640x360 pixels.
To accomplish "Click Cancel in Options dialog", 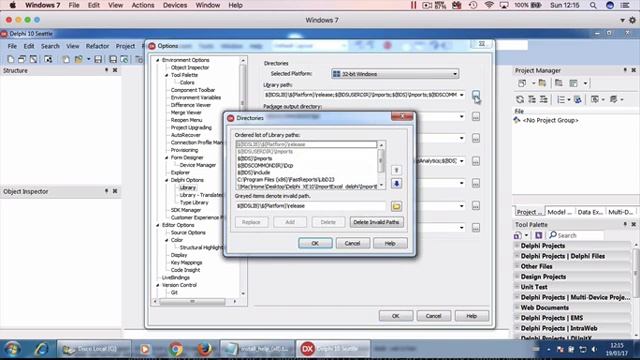I will 433,316.
